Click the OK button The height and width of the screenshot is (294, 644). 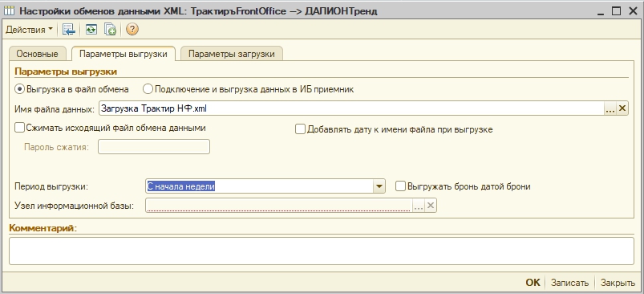coord(533,283)
